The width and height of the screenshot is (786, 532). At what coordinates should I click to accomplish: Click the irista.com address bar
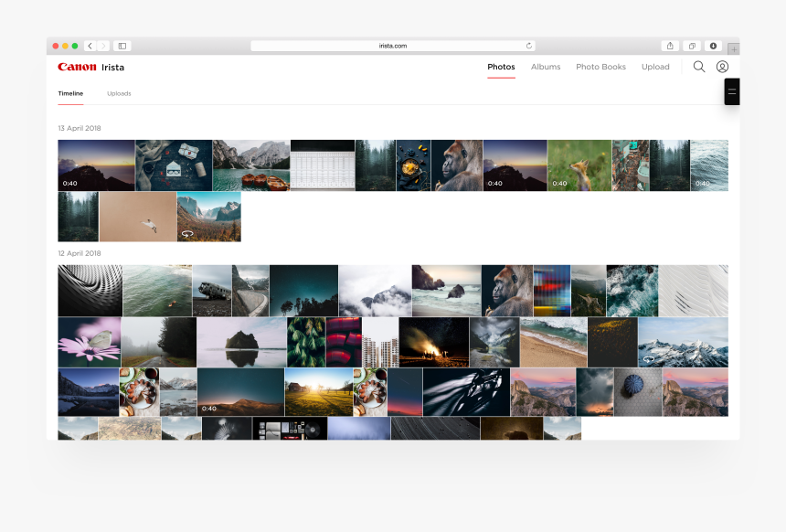click(393, 45)
